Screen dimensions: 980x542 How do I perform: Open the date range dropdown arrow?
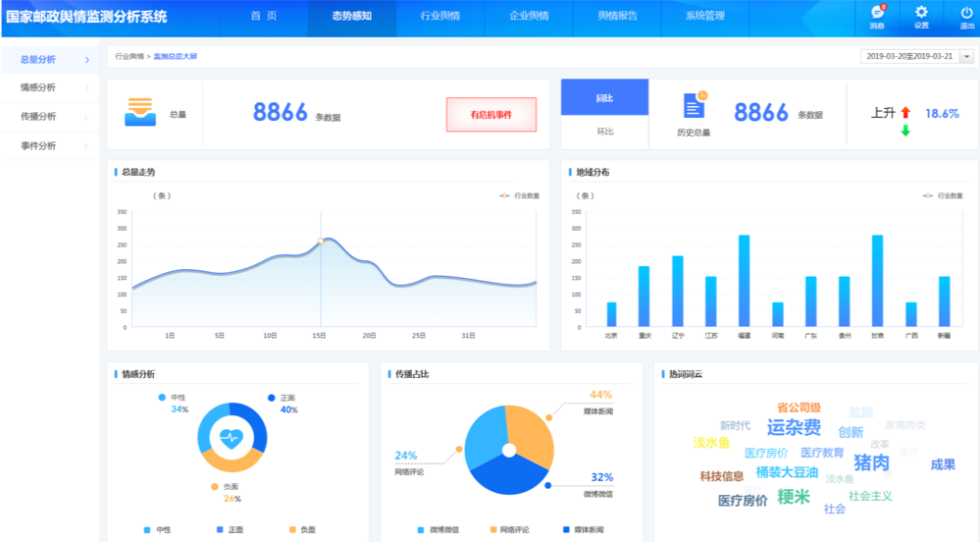(x=967, y=57)
